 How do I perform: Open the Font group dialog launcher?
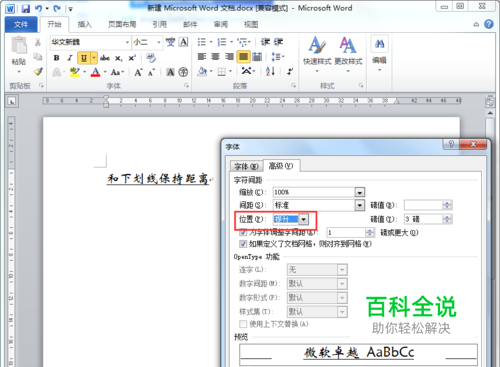point(186,86)
